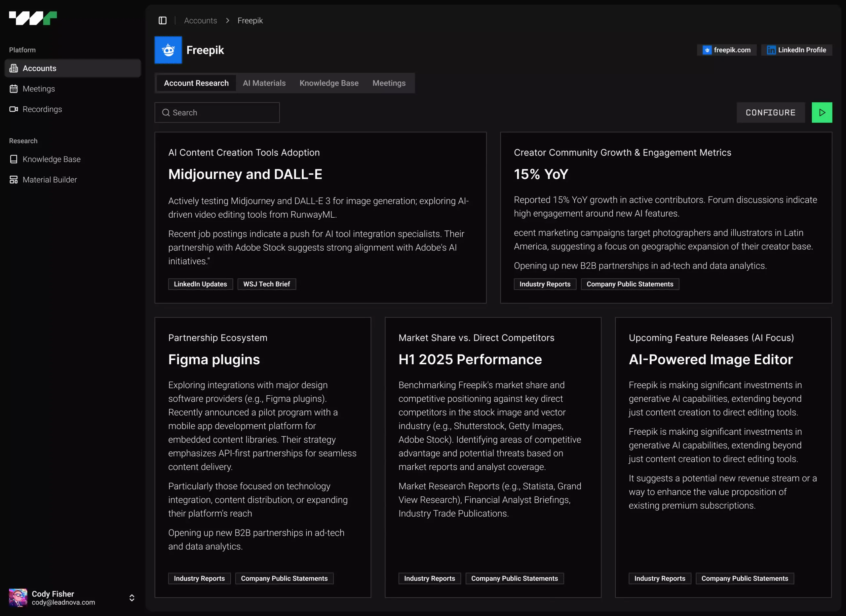This screenshot has width=846, height=616.
Task: Click the Meetings calendar icon
Action: (x=14, y=89)
